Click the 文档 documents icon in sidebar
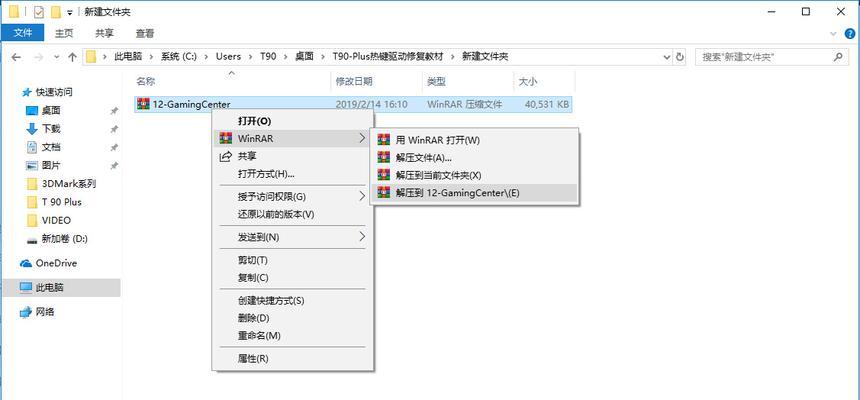Screen dimensions: 860x400 [x=32, y=147]
